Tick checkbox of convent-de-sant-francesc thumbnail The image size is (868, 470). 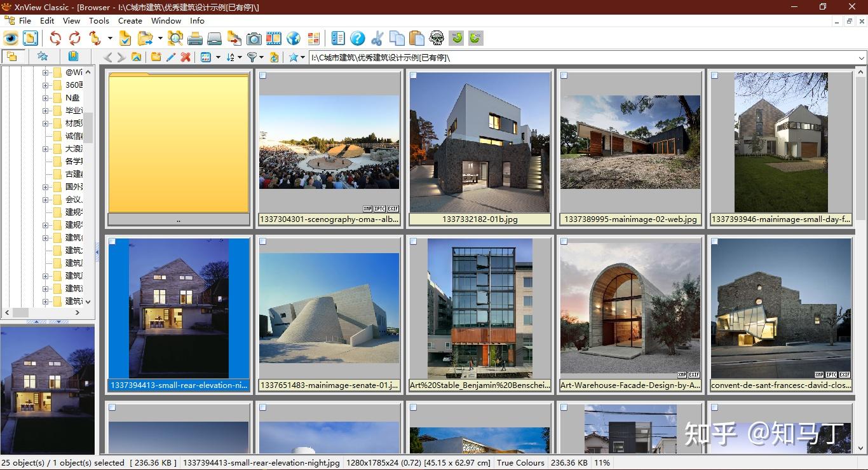click(715, 242)
